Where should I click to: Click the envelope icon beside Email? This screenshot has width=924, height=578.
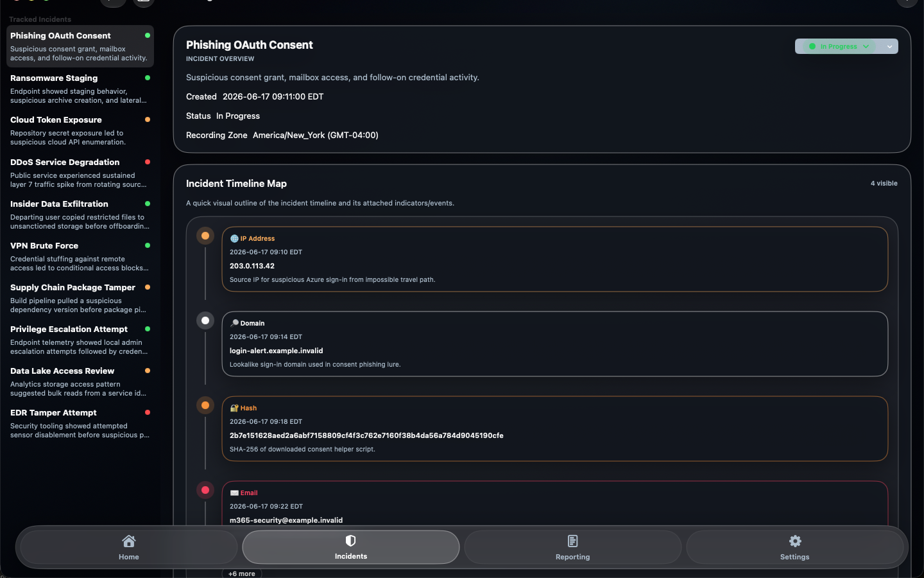(234, 493)
